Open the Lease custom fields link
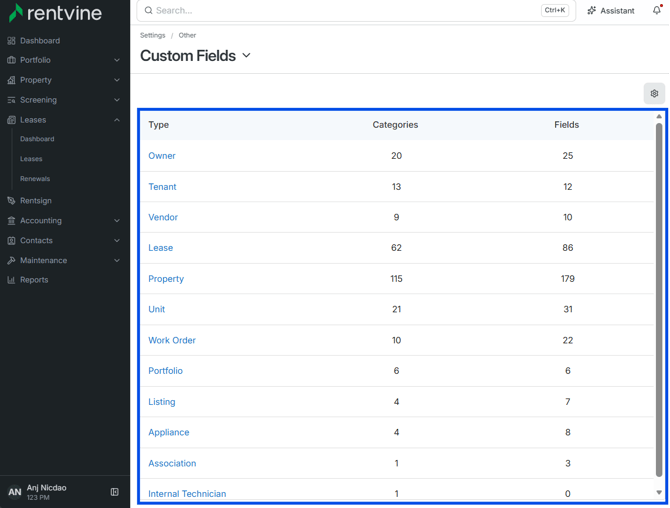Screen dimensions: 670x508 (161, 248)
